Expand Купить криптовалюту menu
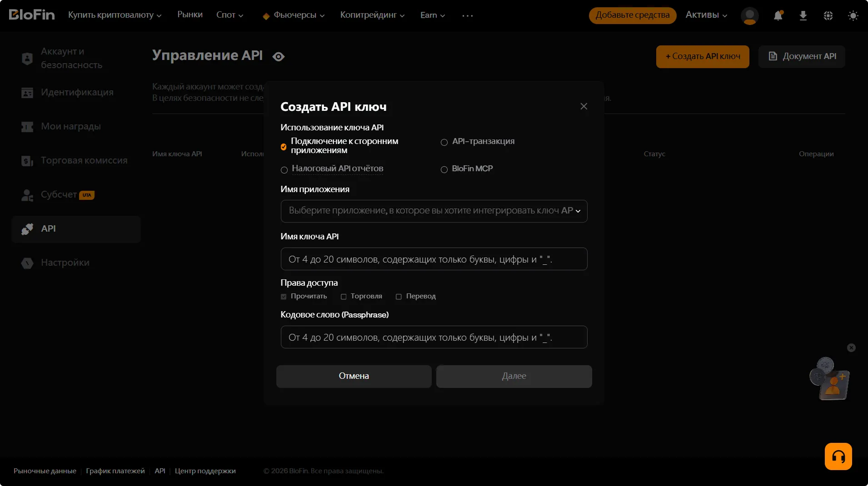Screen dimensions: 868x486 pos(115,15)
